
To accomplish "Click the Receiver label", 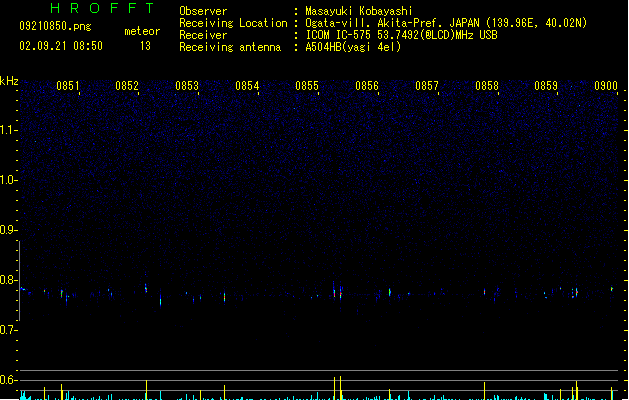I will [203, 35].
